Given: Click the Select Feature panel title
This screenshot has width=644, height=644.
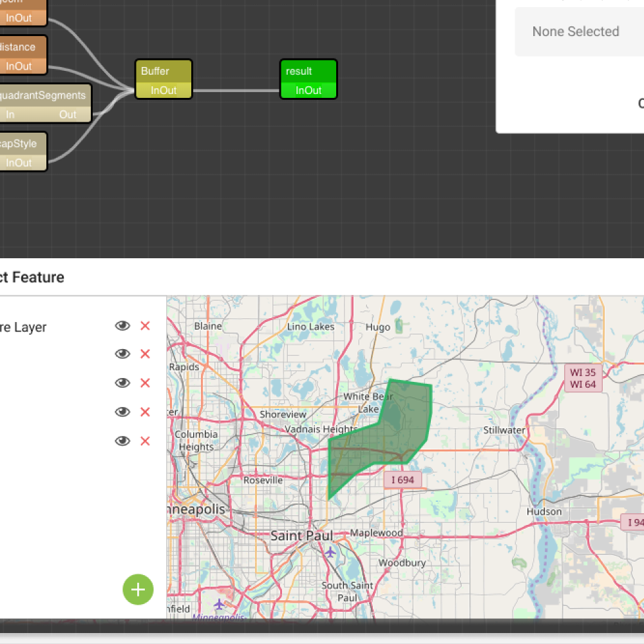Looking at the screenshot, I should coord(31,277).
